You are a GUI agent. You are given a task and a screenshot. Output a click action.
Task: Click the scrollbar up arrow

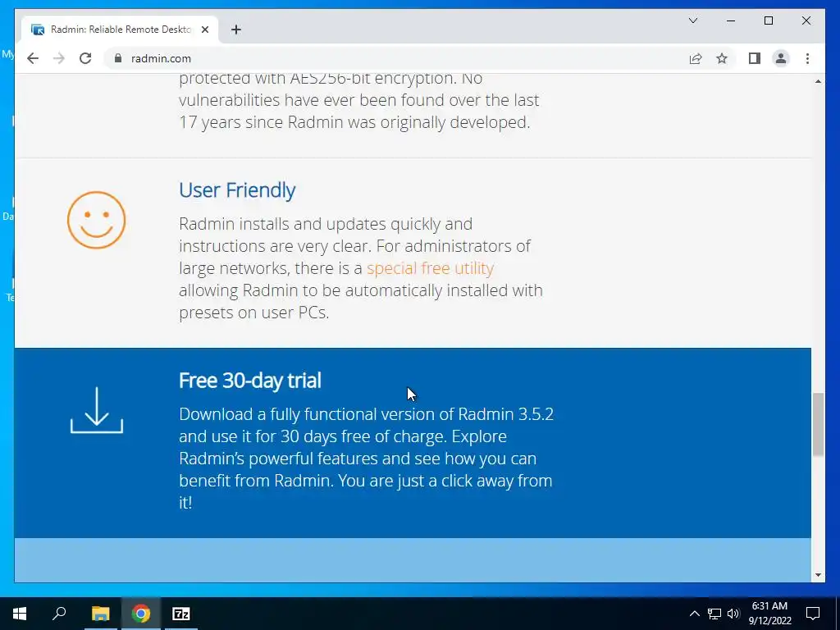pyautogui.click(x=818, y=81)
